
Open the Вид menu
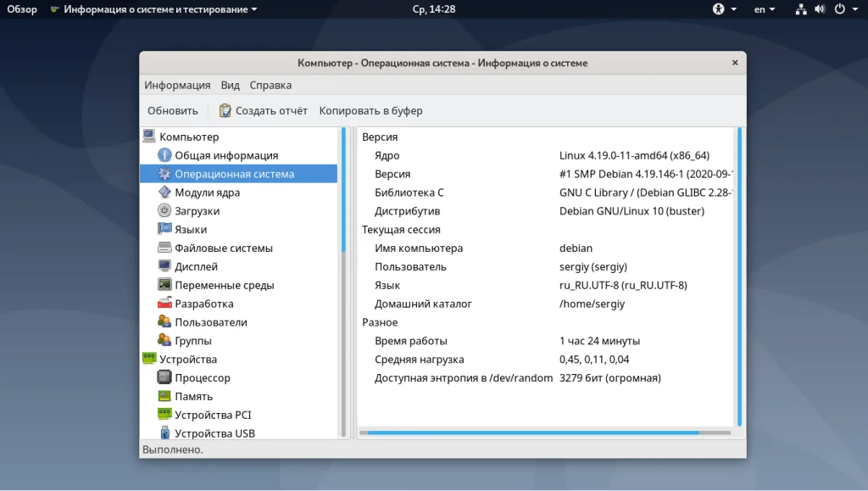tap(229, 85)
